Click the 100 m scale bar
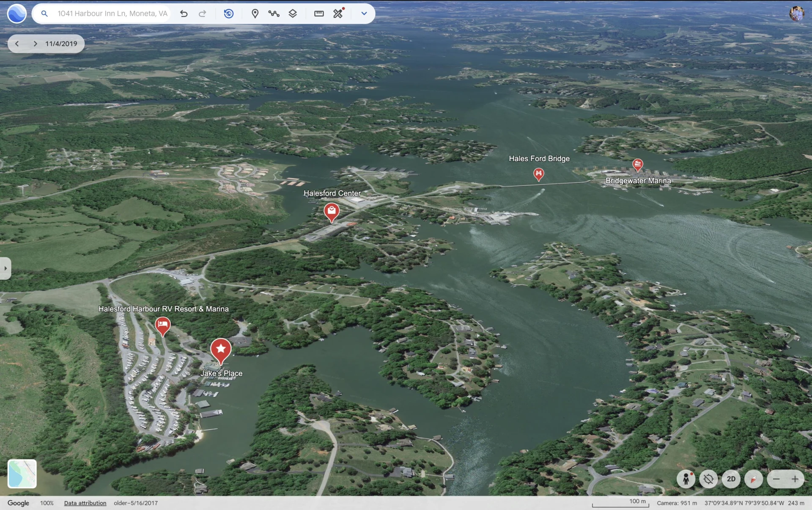The image size is (812, 510). [620, 502]
